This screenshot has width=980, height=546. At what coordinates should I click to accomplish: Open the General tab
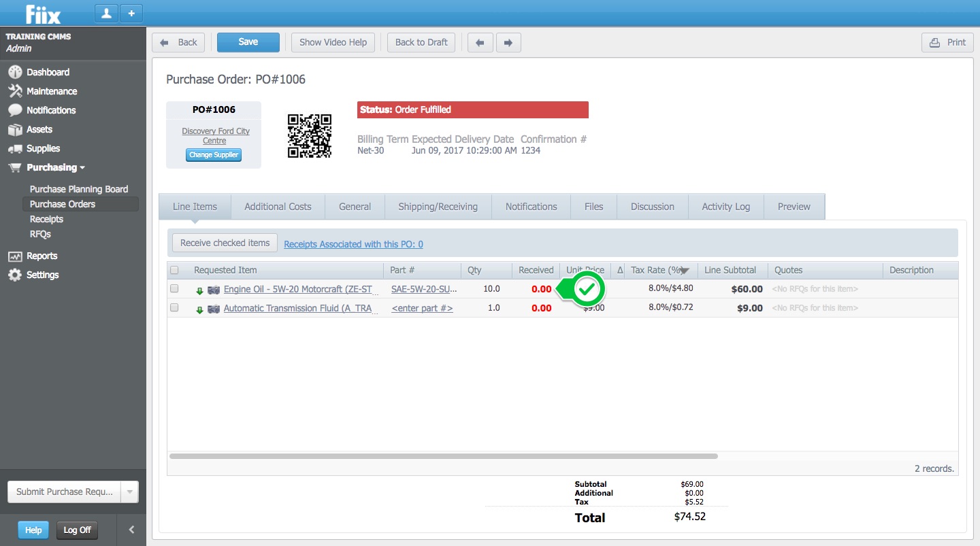(x=355, y=207)
